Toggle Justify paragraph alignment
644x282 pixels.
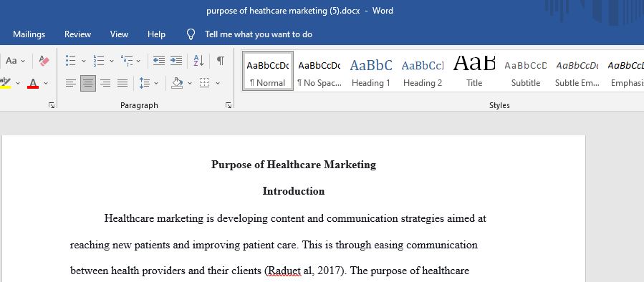pyautogui.click(x=122, y=83)
